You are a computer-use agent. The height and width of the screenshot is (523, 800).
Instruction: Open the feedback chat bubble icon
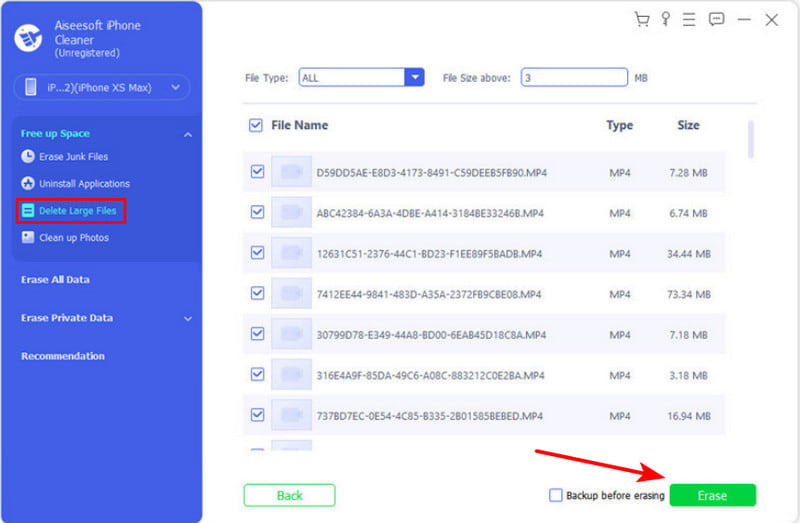716,20
